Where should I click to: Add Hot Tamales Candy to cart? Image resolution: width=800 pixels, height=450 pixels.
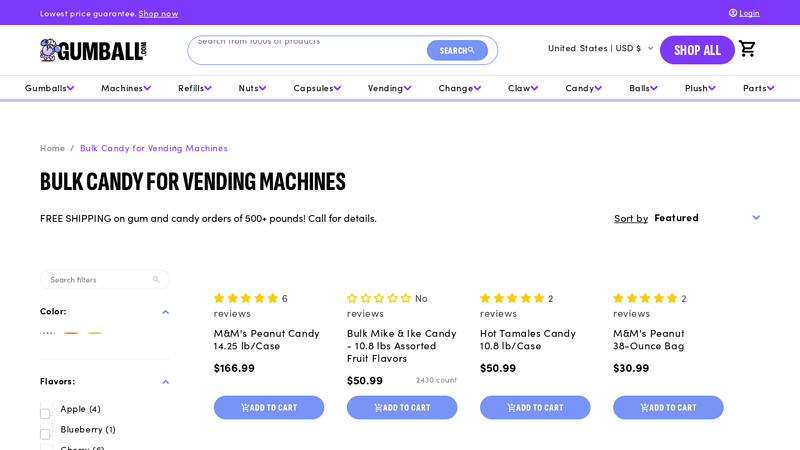click(x=535, y=407)
